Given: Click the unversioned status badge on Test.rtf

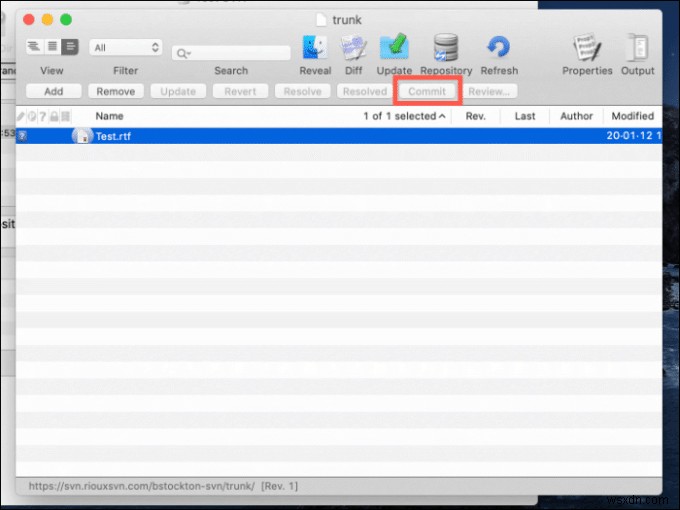Looking at the screenshot, I should point(23,136).
